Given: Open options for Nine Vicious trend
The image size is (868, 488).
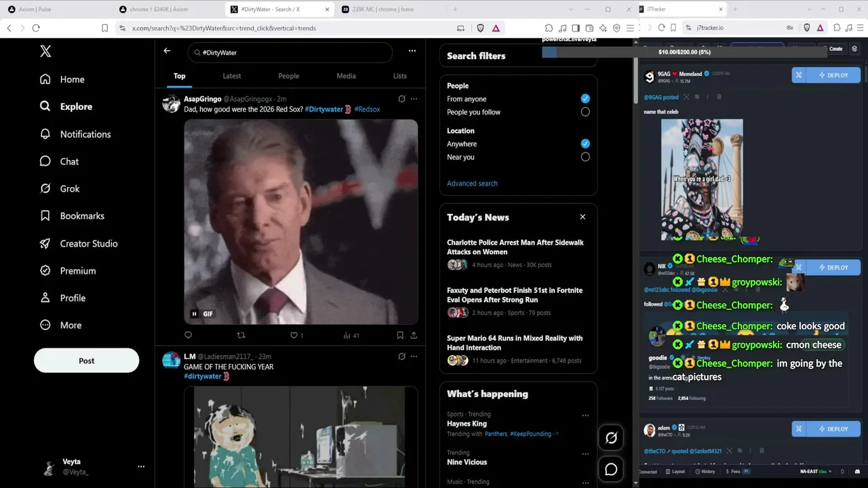Looking at the screenshot, I should pos(585,453).
